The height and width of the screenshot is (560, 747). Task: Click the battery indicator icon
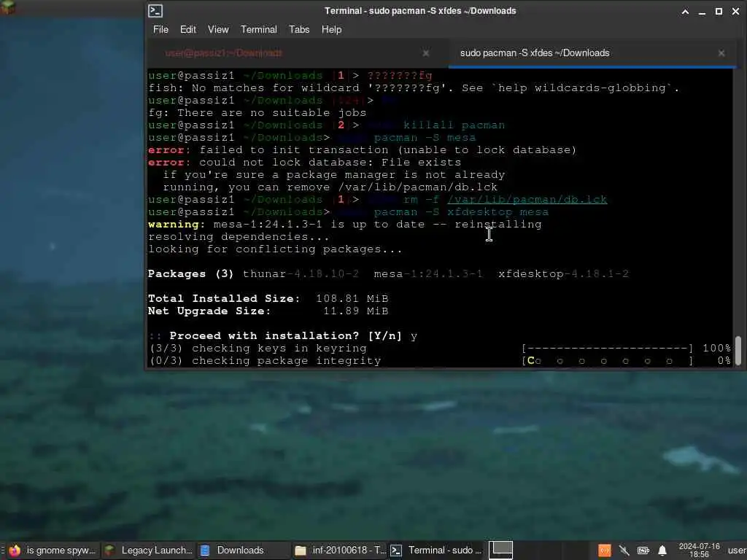pos(643,551)
